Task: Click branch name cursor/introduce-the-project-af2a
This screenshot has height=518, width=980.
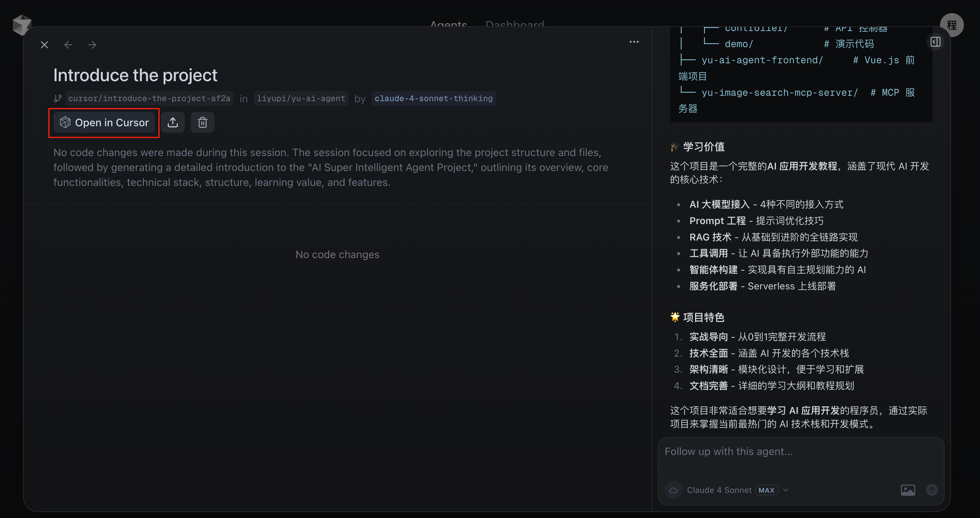Action: click(x=149, y=98)
